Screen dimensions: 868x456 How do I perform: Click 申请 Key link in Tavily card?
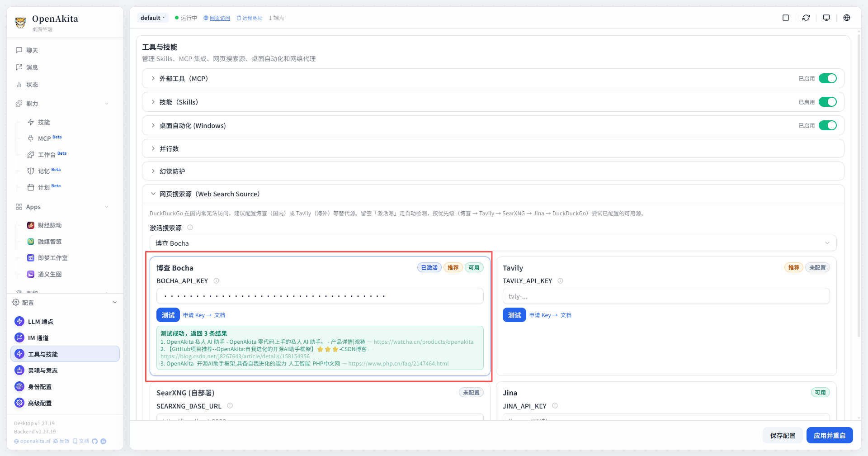click(543, 315)
